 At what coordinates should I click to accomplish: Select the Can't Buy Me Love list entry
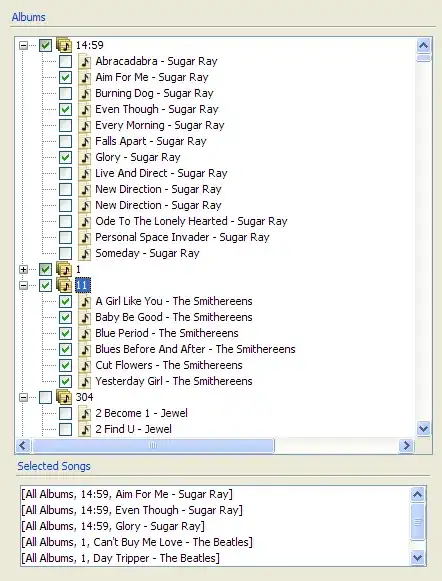tap(137, 542)
